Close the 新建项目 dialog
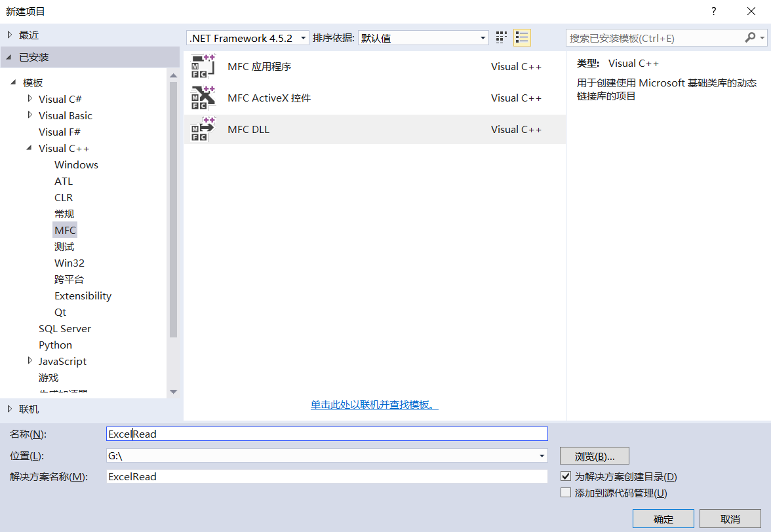The image size is (771, 532). (751, 10)
